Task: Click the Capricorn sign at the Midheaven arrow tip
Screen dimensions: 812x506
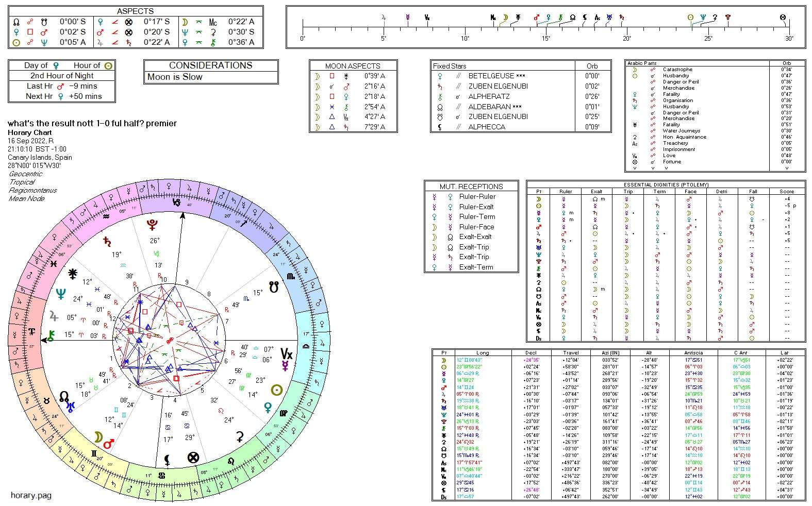Action: click(176, 203)
